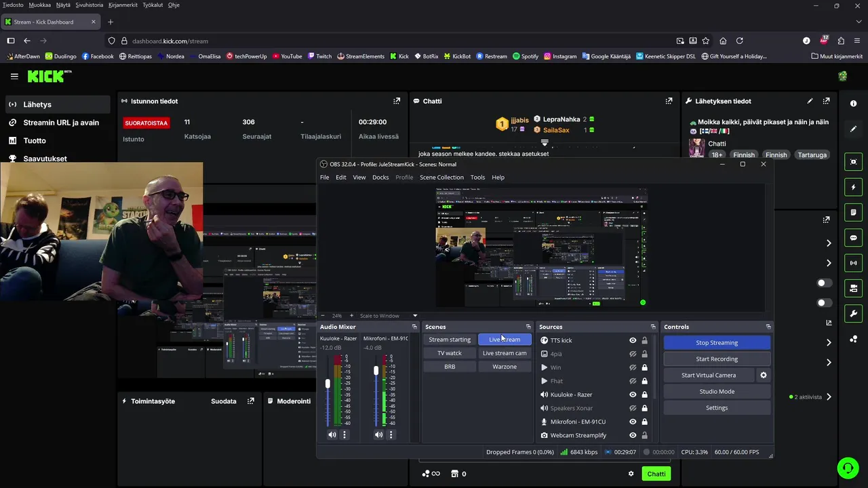This screenshot has height=488, width=868.
Task: Open chat settings gear icon
Action: click(631, 474)
